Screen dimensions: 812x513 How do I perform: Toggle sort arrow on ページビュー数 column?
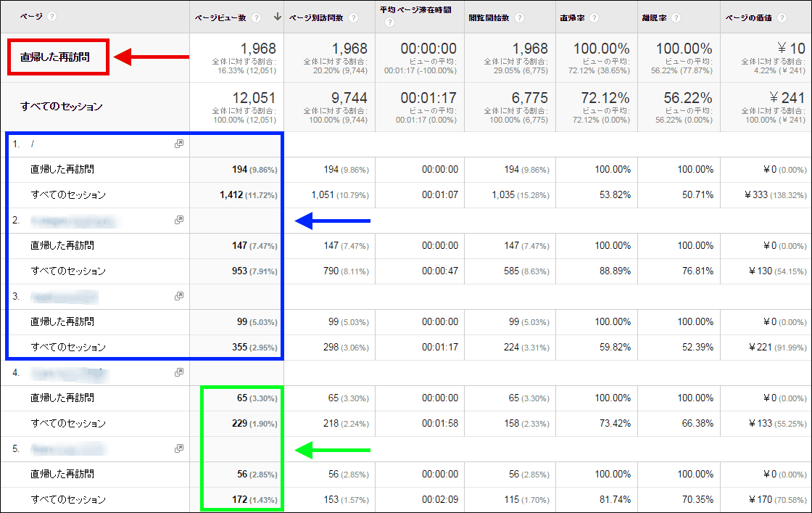point(277,17)
